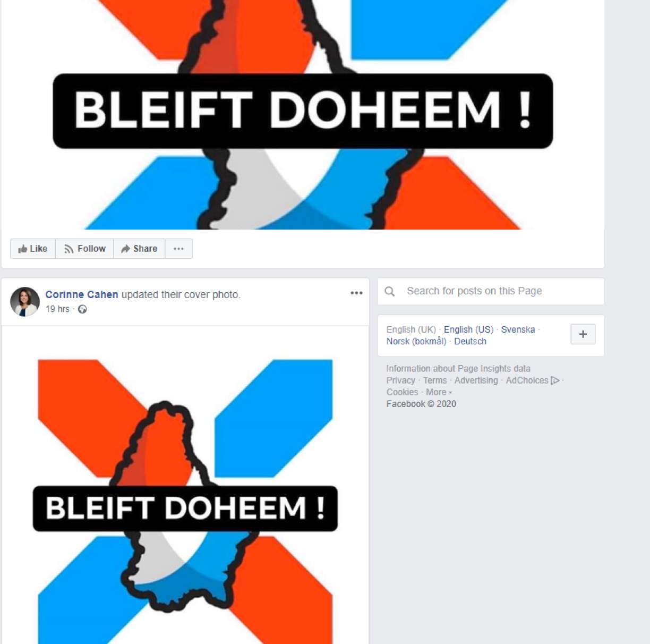Screen dimensions: 650x644
Task: Open the AdChoices link
Action: pos(532,380)
